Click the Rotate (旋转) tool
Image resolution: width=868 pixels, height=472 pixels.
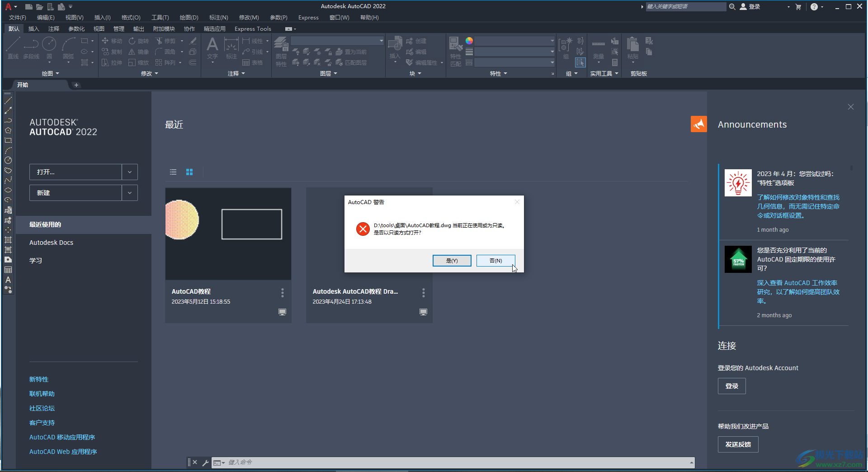pos(138,41)
